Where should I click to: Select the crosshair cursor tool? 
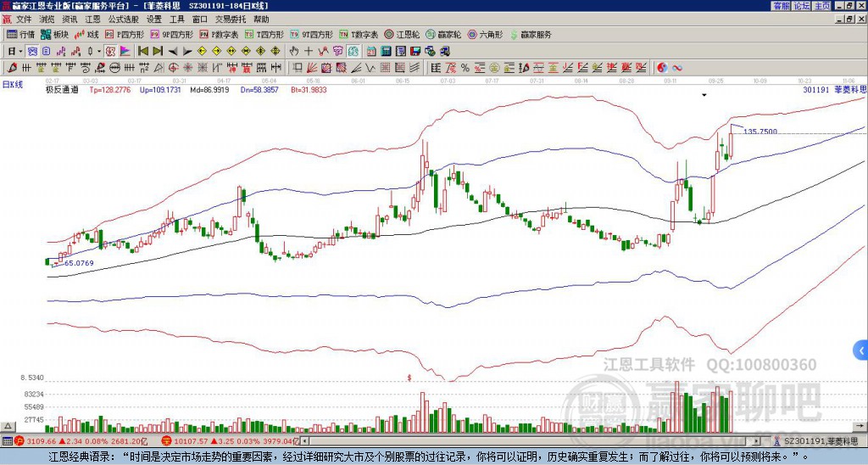pos(309,52)
